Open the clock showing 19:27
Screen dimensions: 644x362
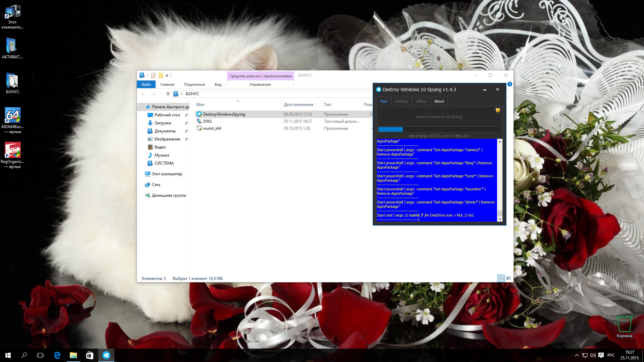pyautogui.click(x=630, y=355)
